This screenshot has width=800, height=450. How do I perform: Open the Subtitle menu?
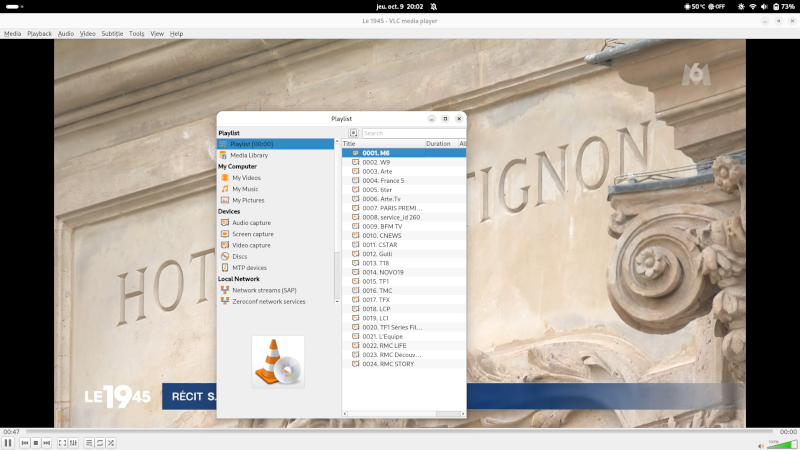point(112,34)
